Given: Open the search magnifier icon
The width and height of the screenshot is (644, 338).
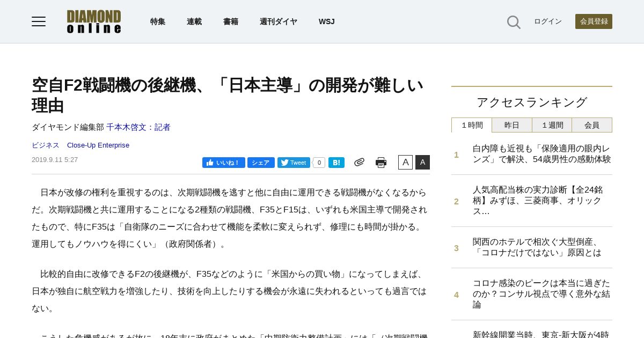Looking at the screenshot, I should (514, 22).
